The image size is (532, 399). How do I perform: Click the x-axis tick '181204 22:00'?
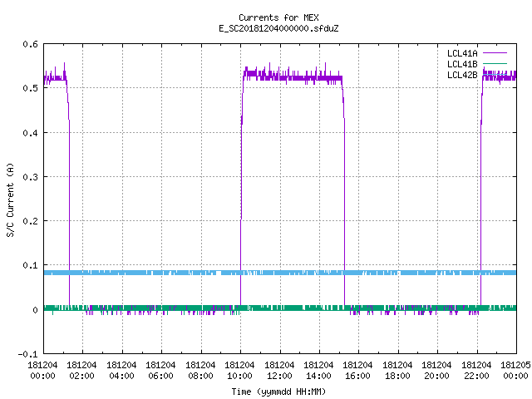pos(476,371)
